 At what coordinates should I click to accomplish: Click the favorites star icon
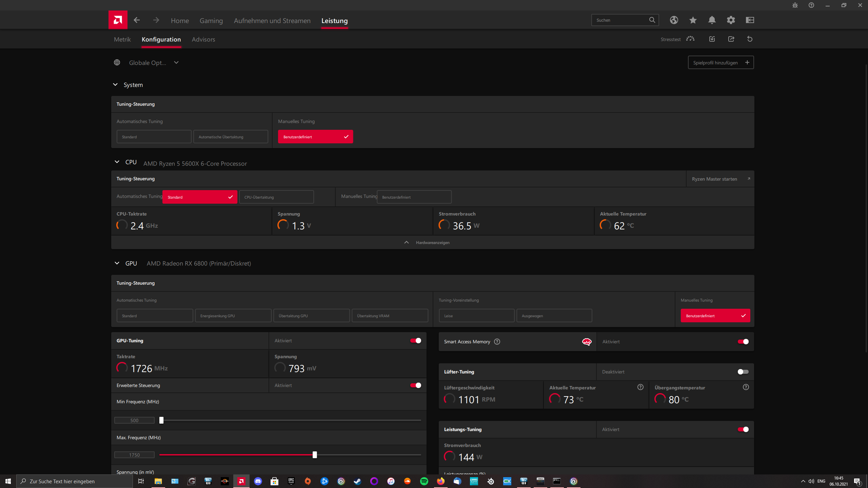(693, 20)
